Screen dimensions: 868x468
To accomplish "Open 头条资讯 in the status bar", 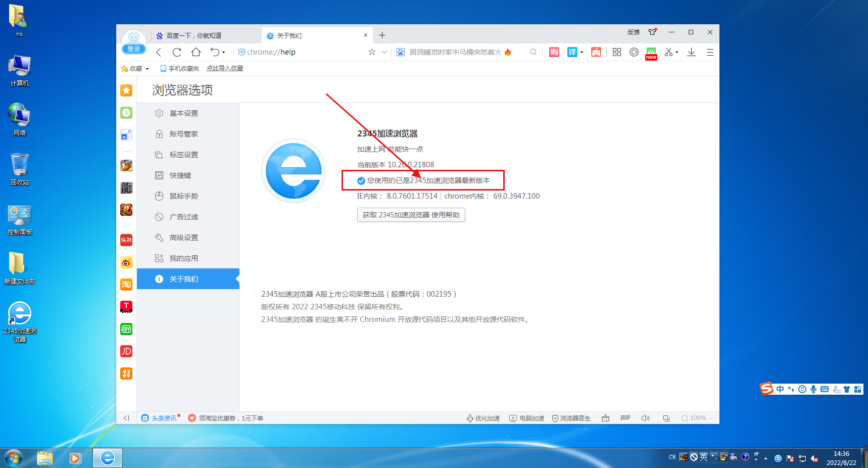I will [x=160, y=418].
